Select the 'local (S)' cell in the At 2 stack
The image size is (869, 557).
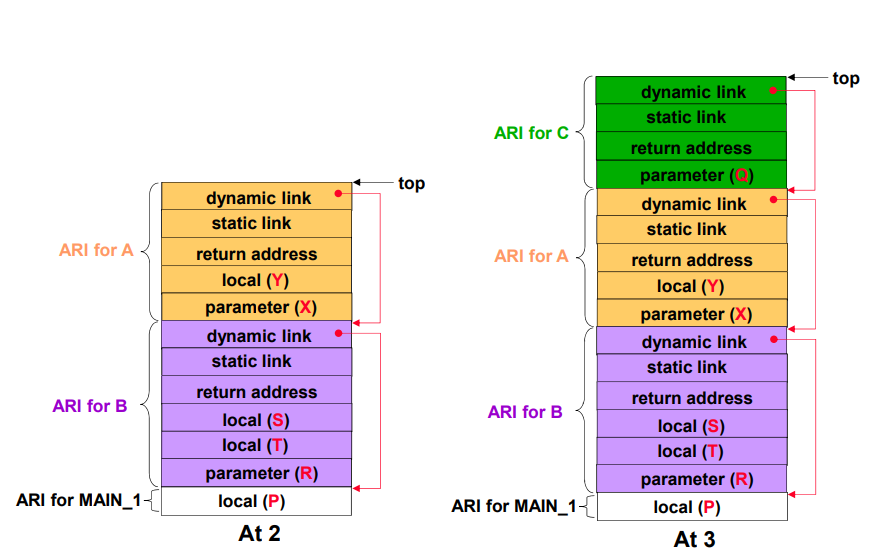click(257, 417)
